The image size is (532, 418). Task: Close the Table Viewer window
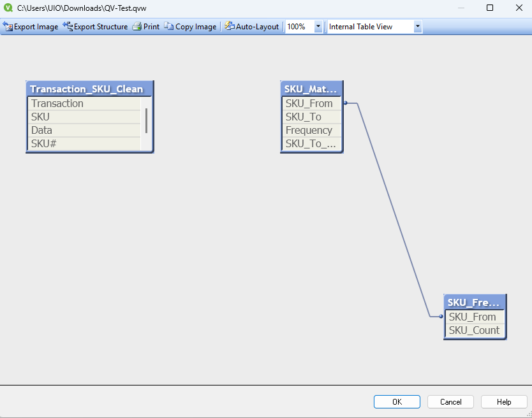click(519, 8)
